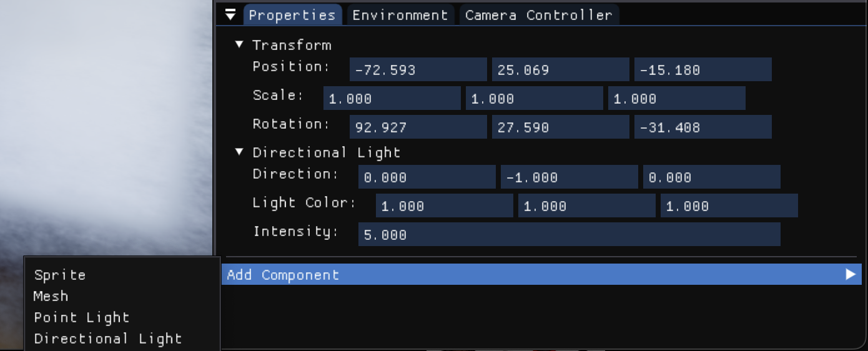Click the Rotation Z field showing -31.408

click(703, 127)
